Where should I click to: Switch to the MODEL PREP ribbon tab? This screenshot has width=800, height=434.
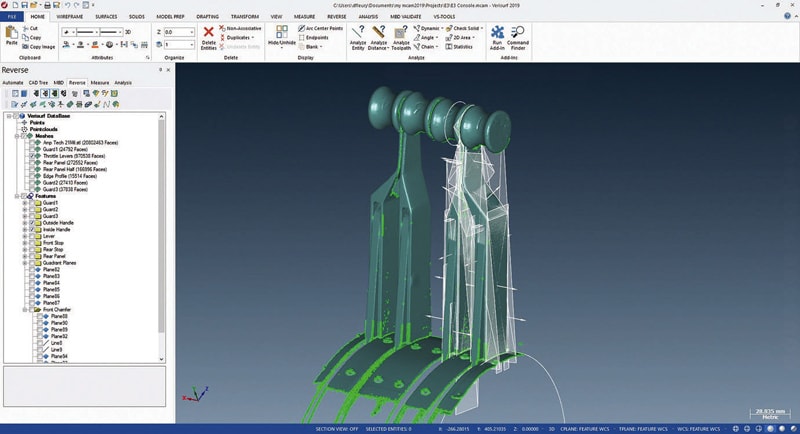click(170, 16)
